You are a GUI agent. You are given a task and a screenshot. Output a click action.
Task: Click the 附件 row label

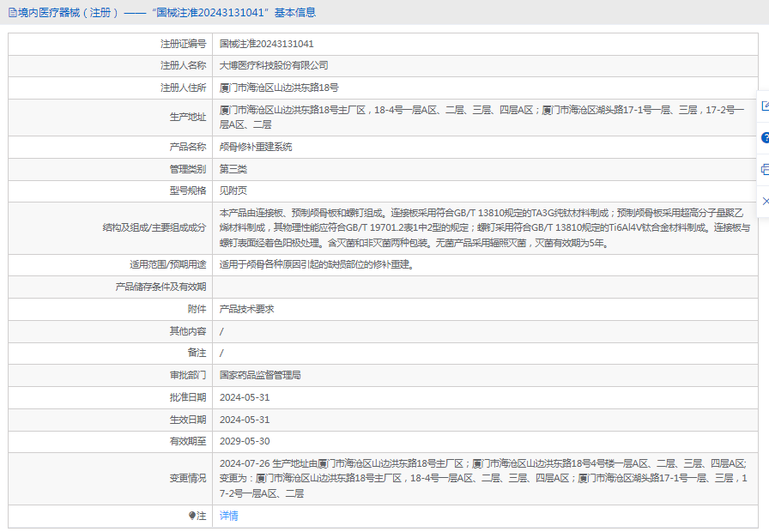click(x=197, y=310)
